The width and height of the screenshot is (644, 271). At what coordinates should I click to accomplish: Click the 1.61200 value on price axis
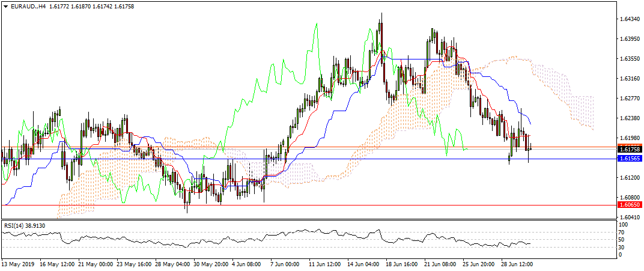point(628,178)
